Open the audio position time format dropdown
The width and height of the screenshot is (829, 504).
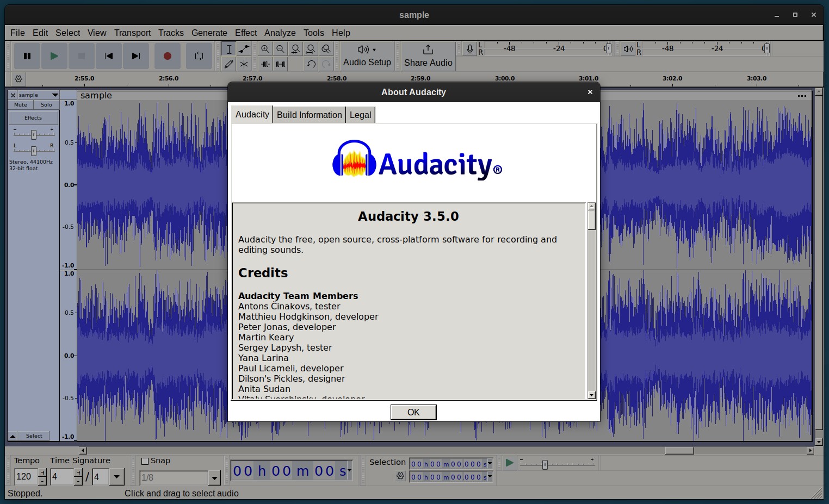pos(349,470)
